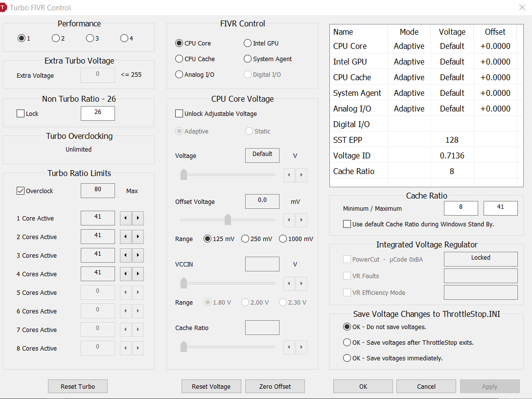Click the Offset Voltage value field

click(x=262, y=201)
